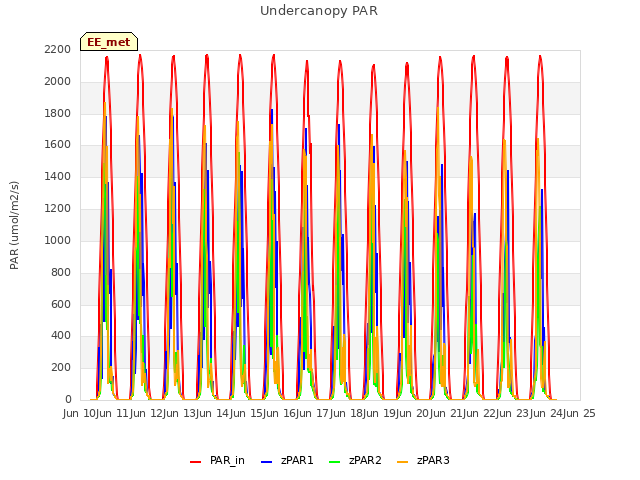The image size is (640, 480).
Task: Click the Jun 25 x-axis label
Action: point(580,414)
